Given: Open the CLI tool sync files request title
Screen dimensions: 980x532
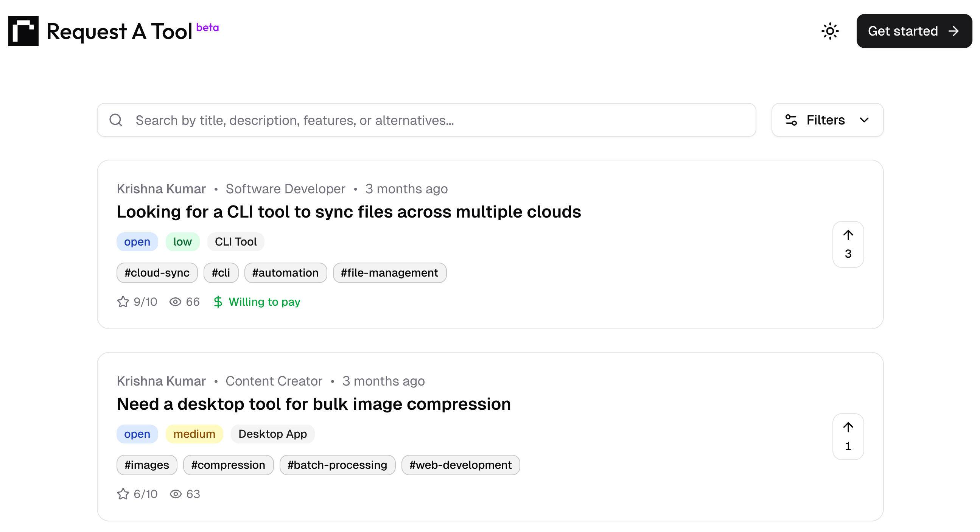Looking at the screenshot, I should [x=348, y=212].
